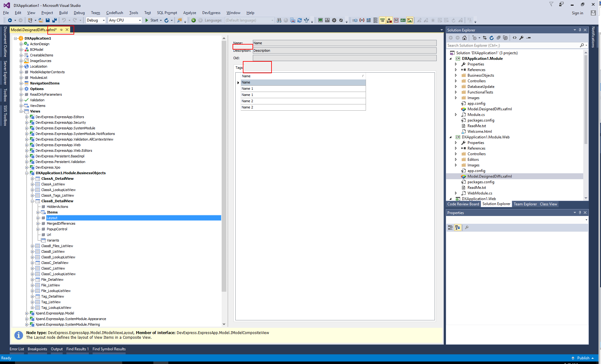Refresh the Solution Explorer
The width and height of the screenshot is (601, 364).
[492, 38]
